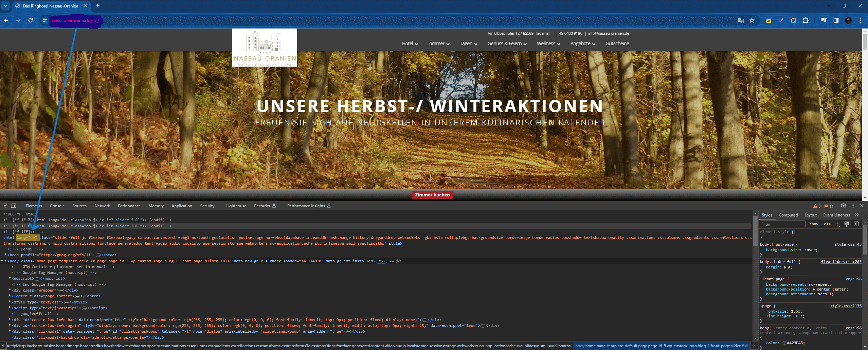Image resolution: width=868 pixels, height=350 pixels.
Task: Open the Genuss & Feiern dropdown menu
Action: pyautogui.click(x=507, y=43)
